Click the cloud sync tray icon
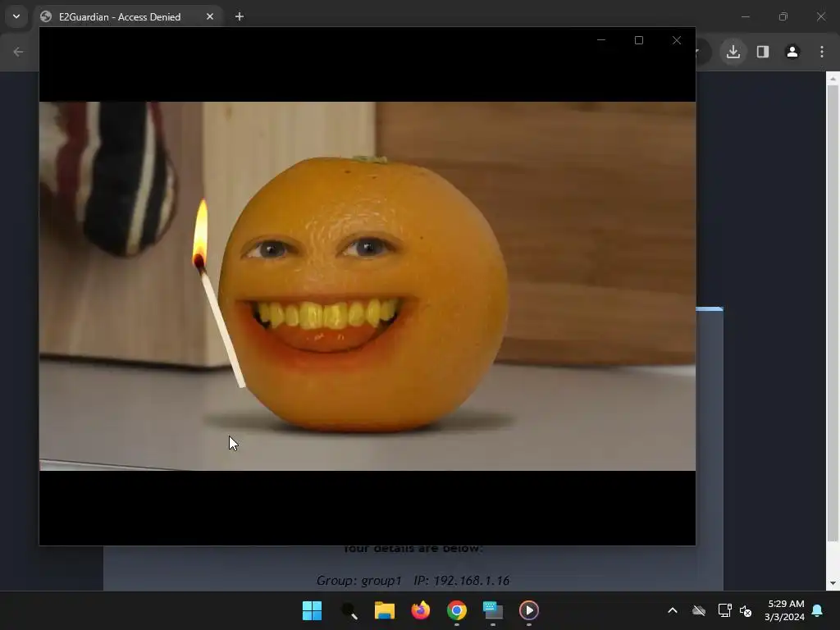This screenshot has width=840, height=630. [x=699, y=610]
